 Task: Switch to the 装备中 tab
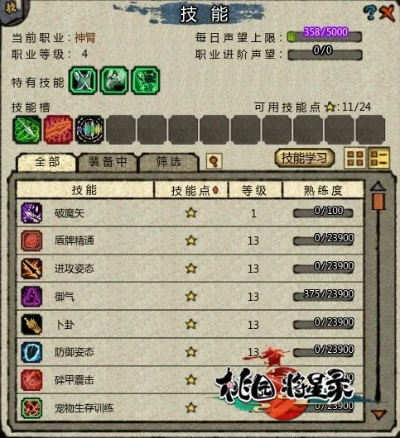[x=107, y=162]
